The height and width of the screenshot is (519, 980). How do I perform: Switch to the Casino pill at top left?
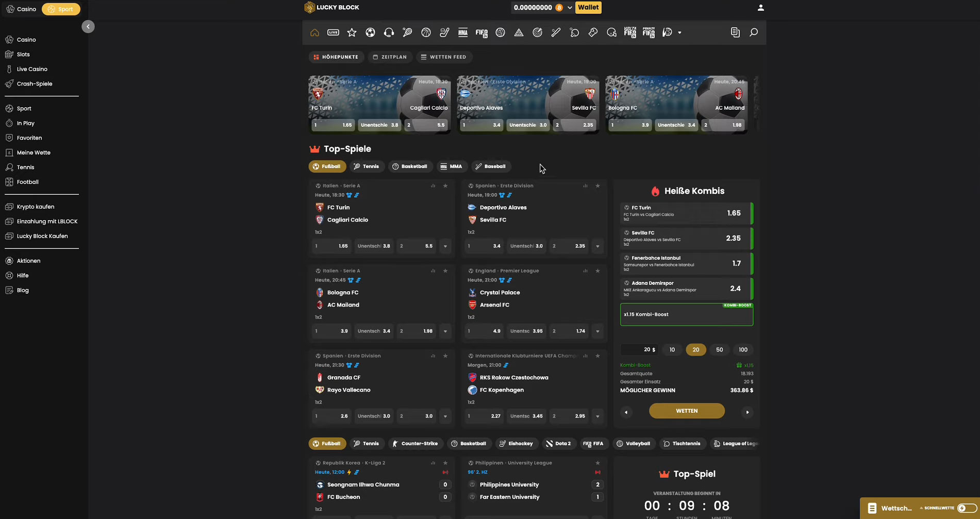[x=22, y=9]
